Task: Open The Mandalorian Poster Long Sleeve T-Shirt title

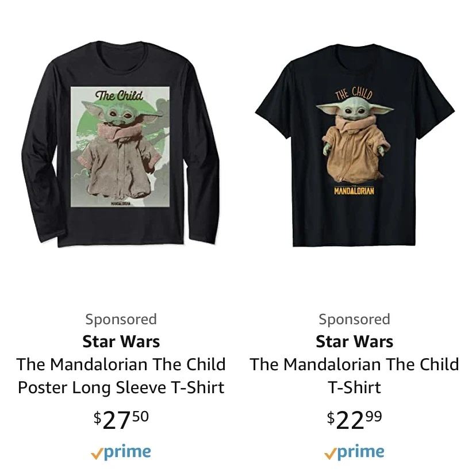Action: point(121,376)
